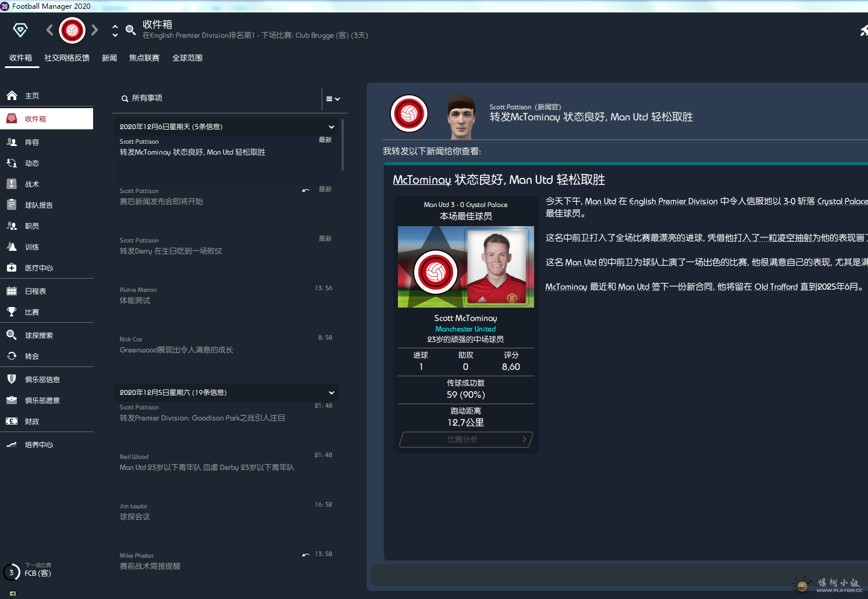Open the 主页 home sidebar item
The height and width of the screenshot is (599, 868).
[x=47, y=95]
